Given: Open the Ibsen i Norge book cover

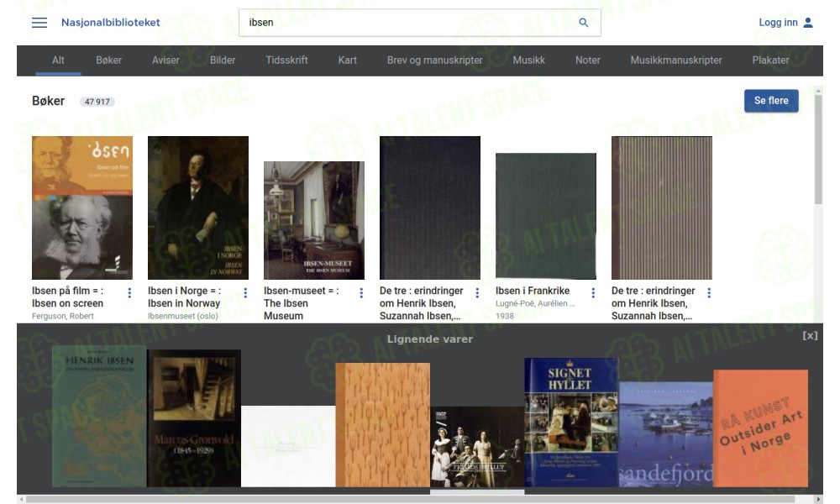Looking at the screenshot, I should coord(198,207).
